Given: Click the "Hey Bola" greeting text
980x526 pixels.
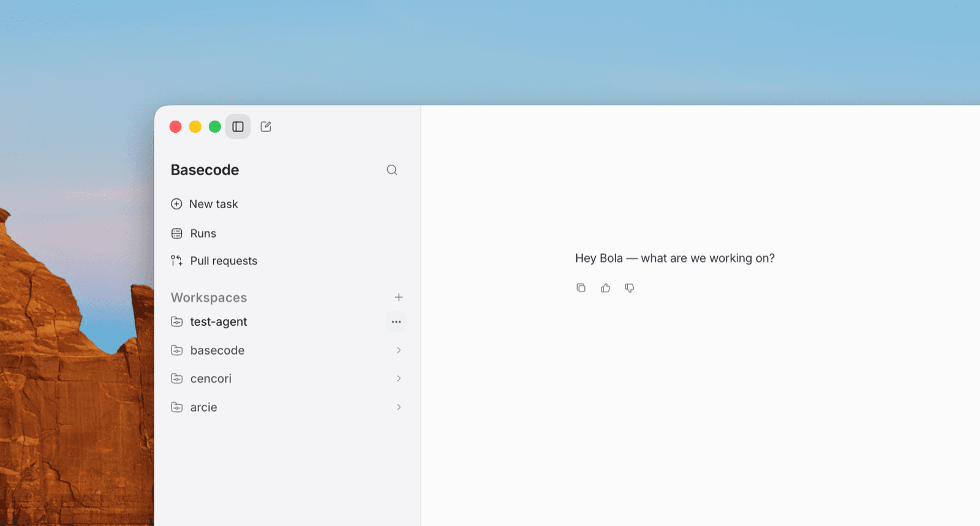Looking at the screenshot, I should (675, 258).
